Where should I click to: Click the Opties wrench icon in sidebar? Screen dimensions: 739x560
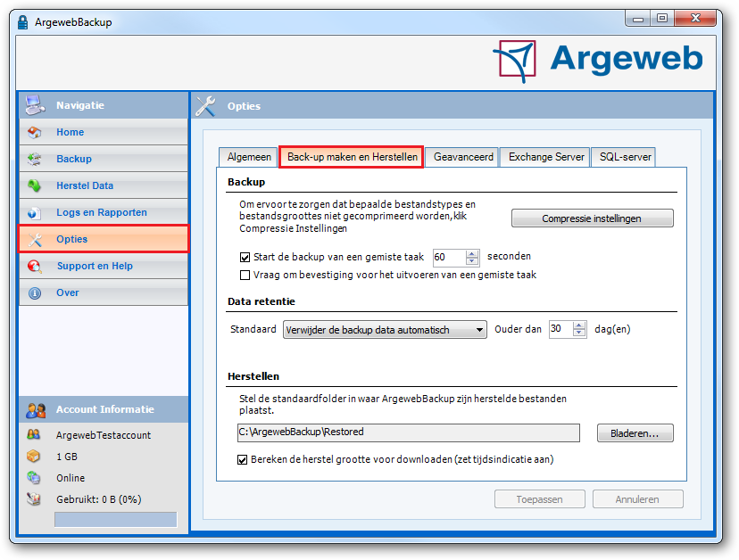(35, 240)
